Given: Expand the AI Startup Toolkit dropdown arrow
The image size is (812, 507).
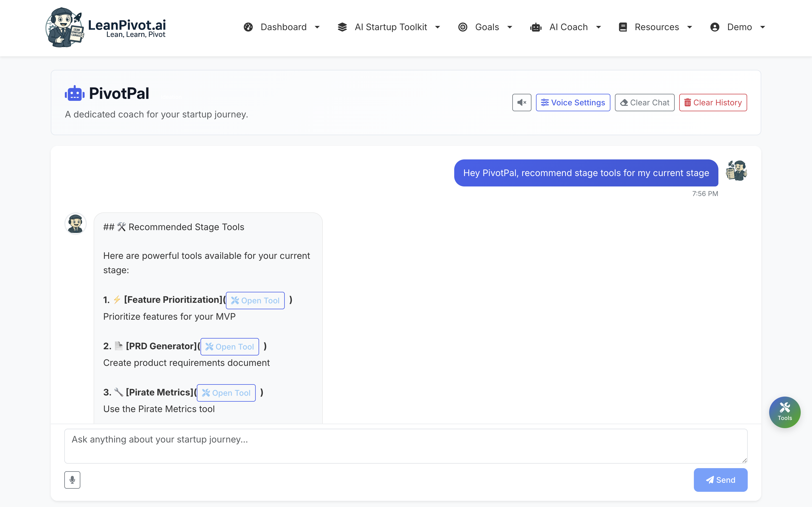Looking at the screenshot, I should pyautogui.click(x=438, y=27).
